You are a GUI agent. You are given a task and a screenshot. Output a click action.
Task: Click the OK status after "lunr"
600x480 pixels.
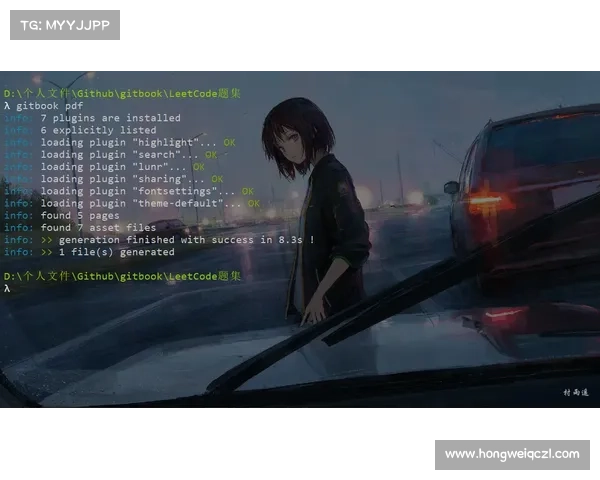[x=199, y=167]
